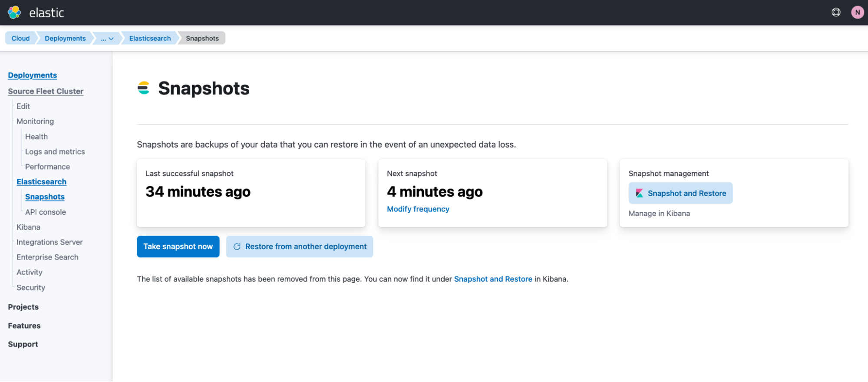Open the Security sidebar item
Screen dimensions: 868x382
(x=31, y=287)
